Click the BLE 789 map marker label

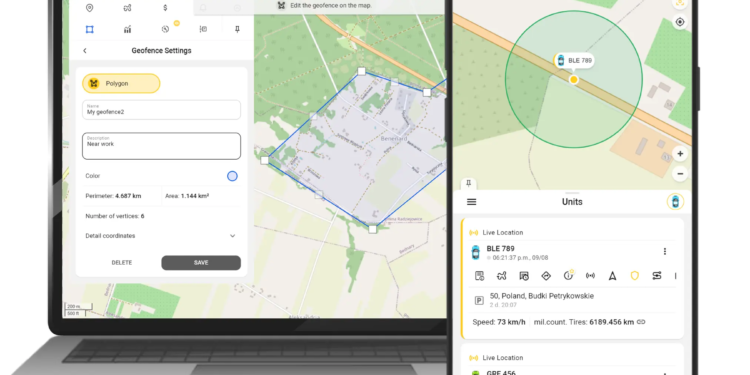click(574, 61)
